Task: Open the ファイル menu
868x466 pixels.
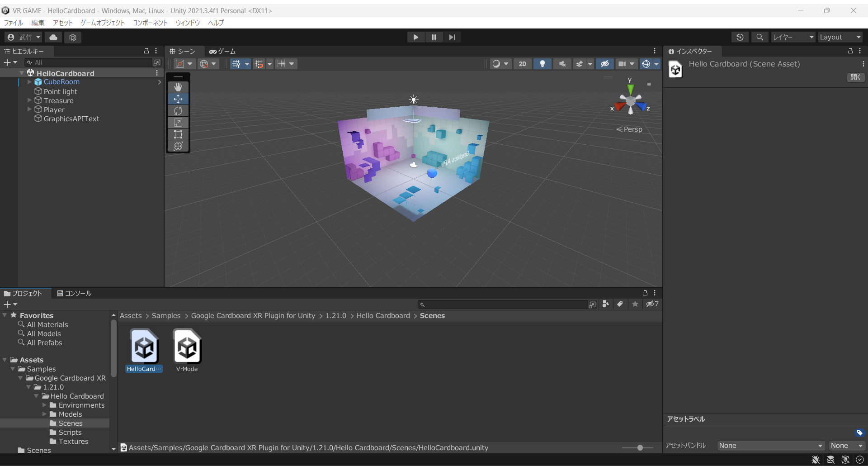Action: coord(14,23)
